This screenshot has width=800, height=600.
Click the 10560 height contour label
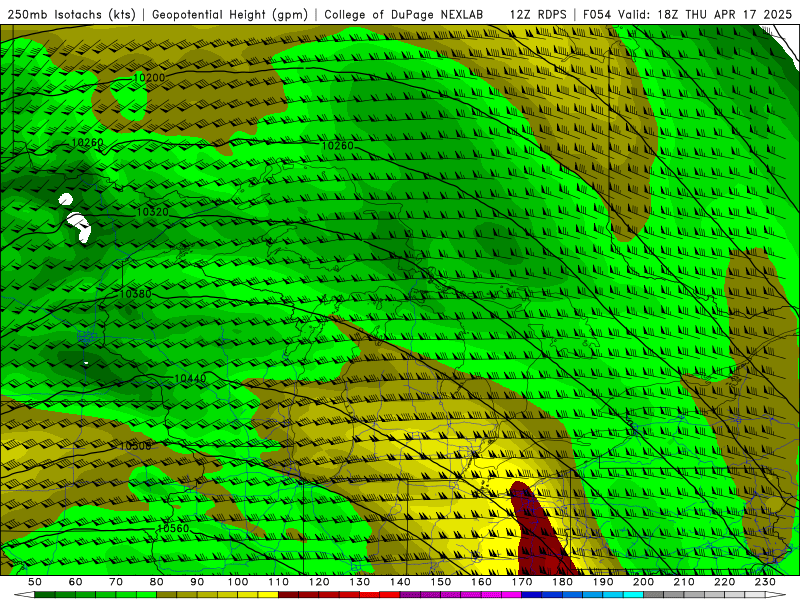coord(173,528)
